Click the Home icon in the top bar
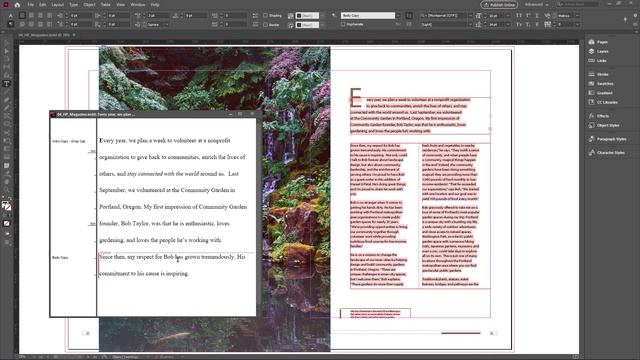 coord(17,5)
